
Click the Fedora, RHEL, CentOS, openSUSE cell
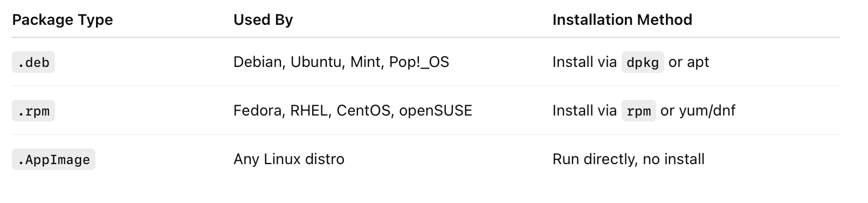click(x=353, y=111)
